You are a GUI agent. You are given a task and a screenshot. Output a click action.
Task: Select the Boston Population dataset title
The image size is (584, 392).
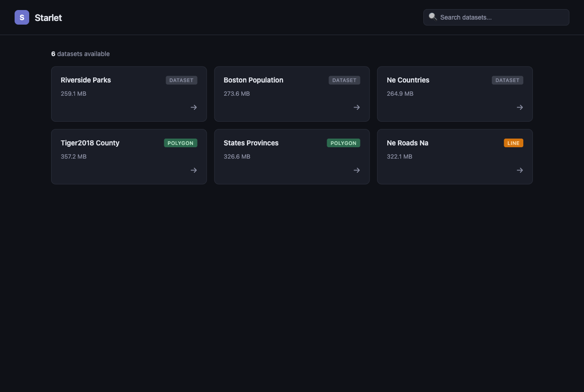click(x=253, y=80)
